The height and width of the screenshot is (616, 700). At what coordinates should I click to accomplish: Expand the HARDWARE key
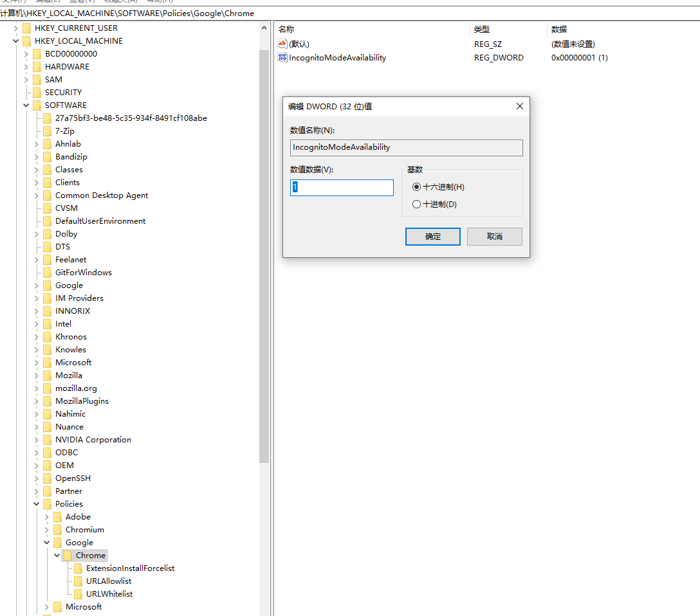tap(26, 67)
